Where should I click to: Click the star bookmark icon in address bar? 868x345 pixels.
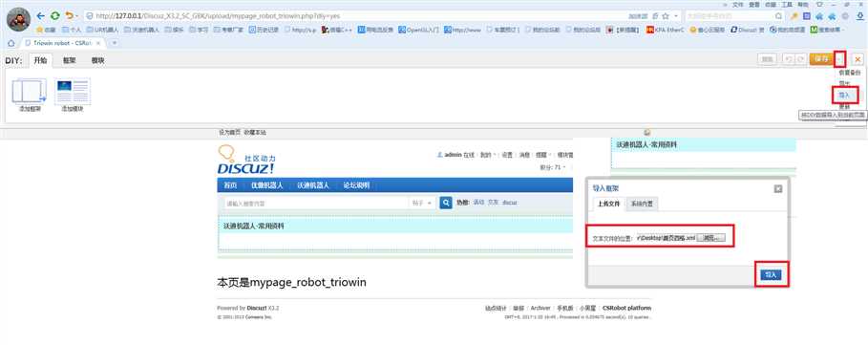pos(666,16)
